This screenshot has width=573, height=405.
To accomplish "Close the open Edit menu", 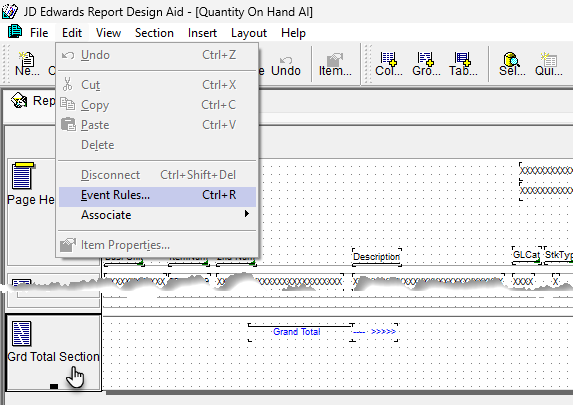I will pos(72,33).
